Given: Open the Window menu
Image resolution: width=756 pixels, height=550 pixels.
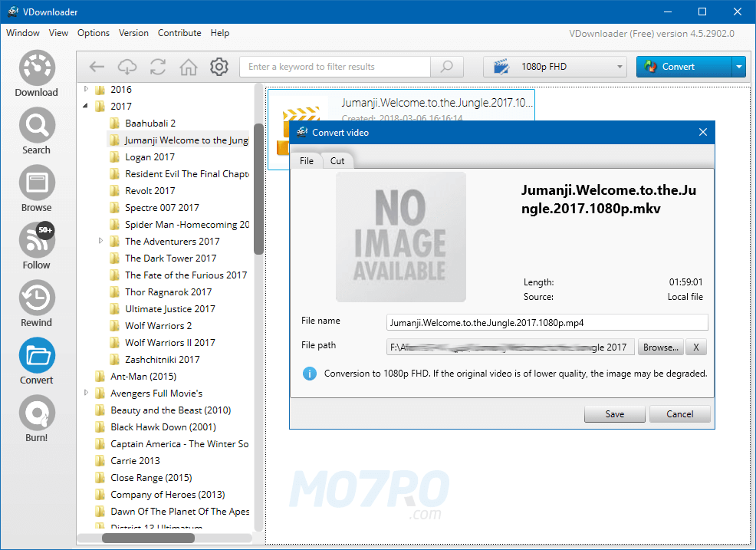Looking at the screenshot, I should (x=23, y=33).
